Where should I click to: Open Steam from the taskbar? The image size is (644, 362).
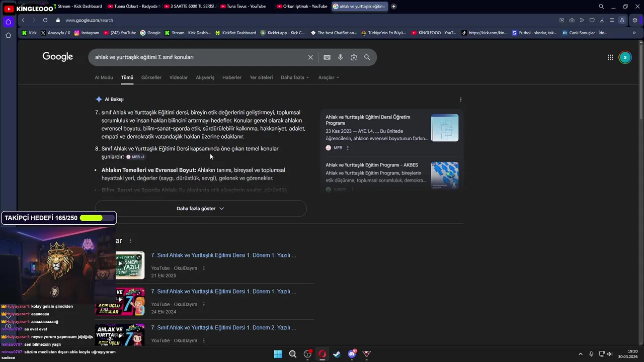point(337,354)
